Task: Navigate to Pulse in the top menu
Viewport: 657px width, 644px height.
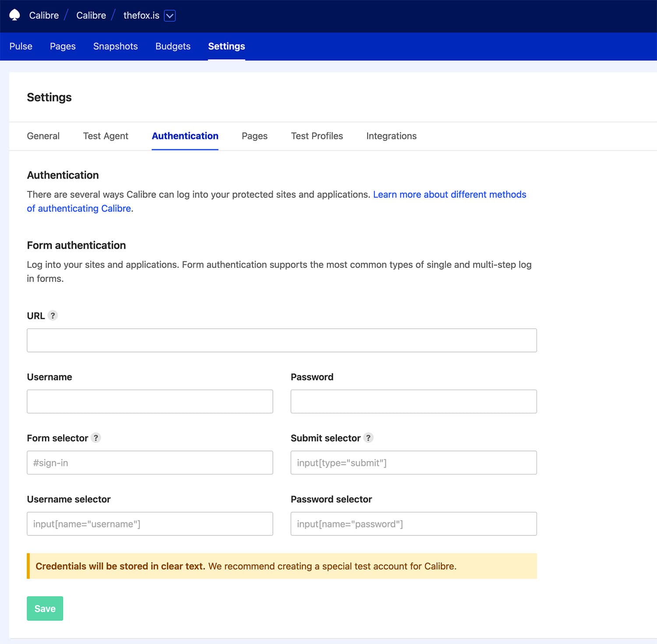Action: point(21,46)
